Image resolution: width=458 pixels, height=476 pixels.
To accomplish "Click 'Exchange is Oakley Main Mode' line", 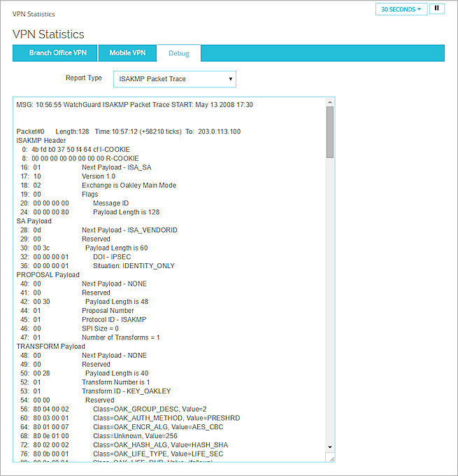I will click(x=99, y=185).
